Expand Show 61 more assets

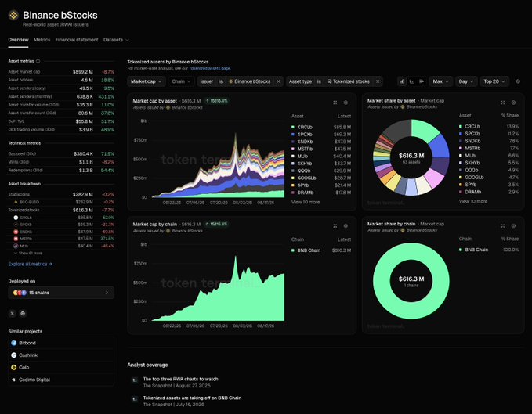tap(28, 253)
